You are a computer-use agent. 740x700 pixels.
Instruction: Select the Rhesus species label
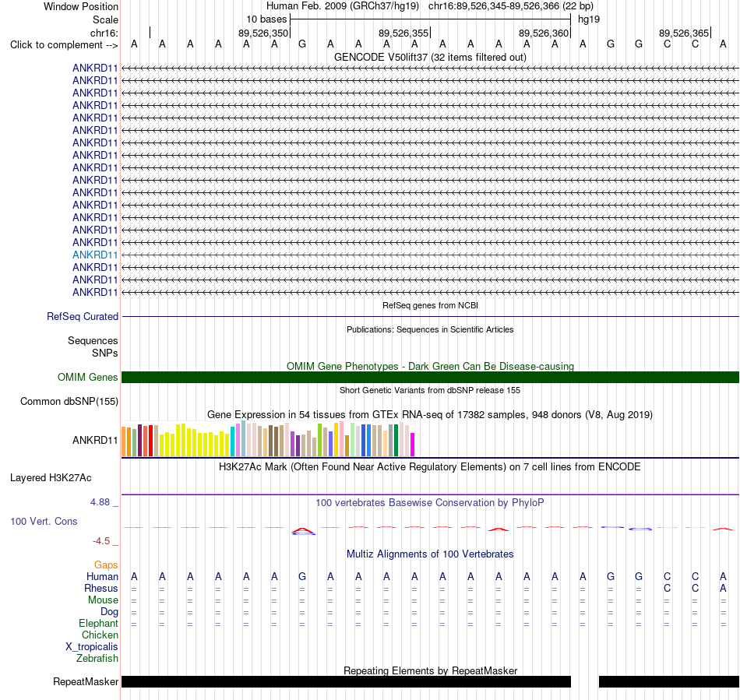tap(101, 588)
